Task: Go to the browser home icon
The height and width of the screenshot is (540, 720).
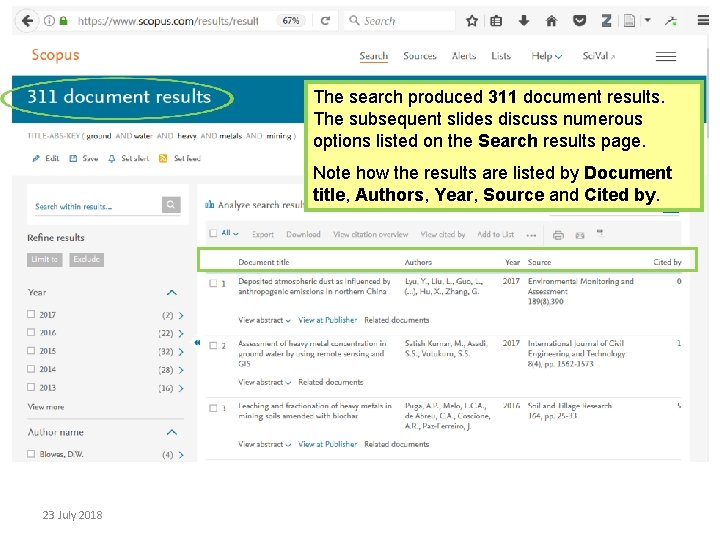Action: [551, 21]
